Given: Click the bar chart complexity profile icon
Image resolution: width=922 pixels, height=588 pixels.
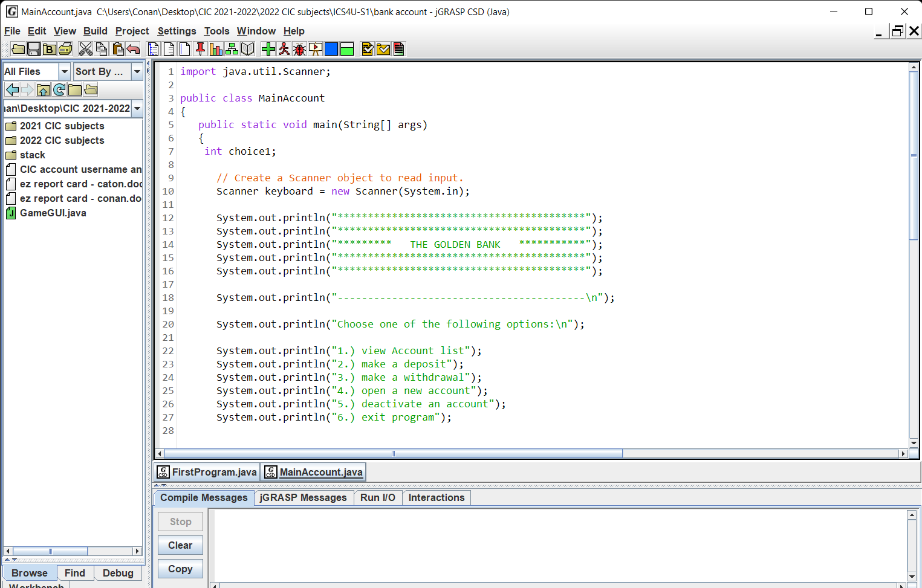Looking at the screenshot, I should pyautogui.click(x=216, y=49).
